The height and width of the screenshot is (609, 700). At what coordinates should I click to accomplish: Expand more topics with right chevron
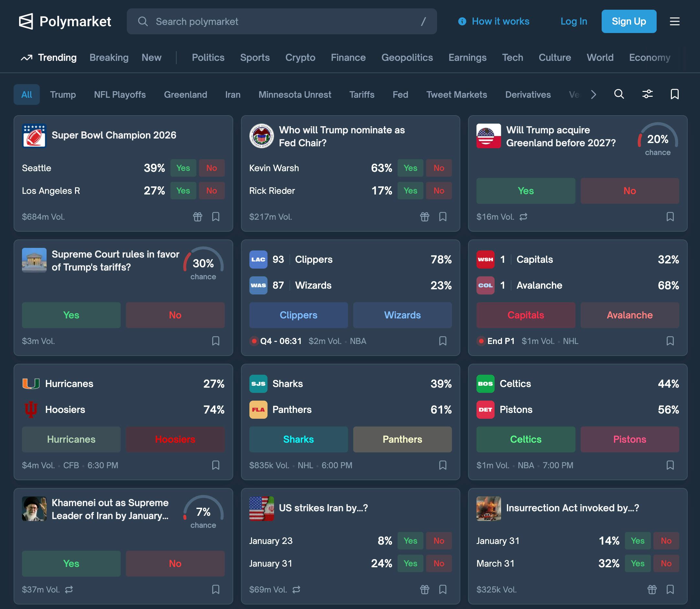pyautogui.click(x=593, y=94)
